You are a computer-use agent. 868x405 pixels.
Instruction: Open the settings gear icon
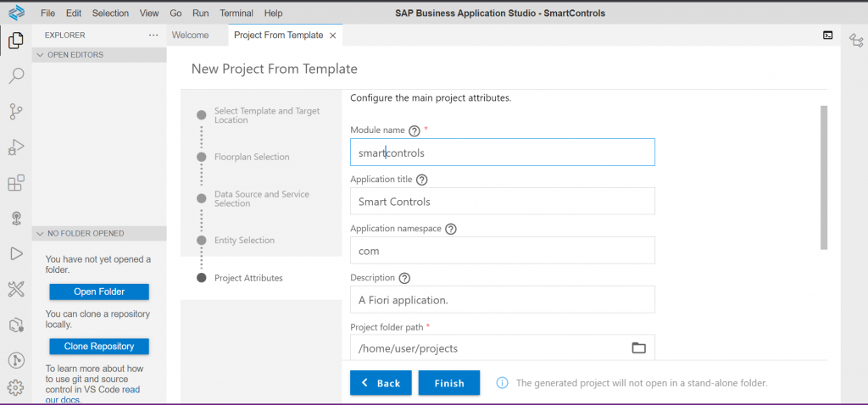tap(16, 388)
